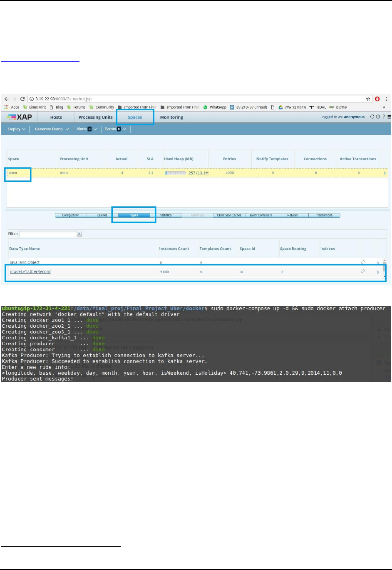Open 89-210 (37 unread) bookmark

[249, 107]
